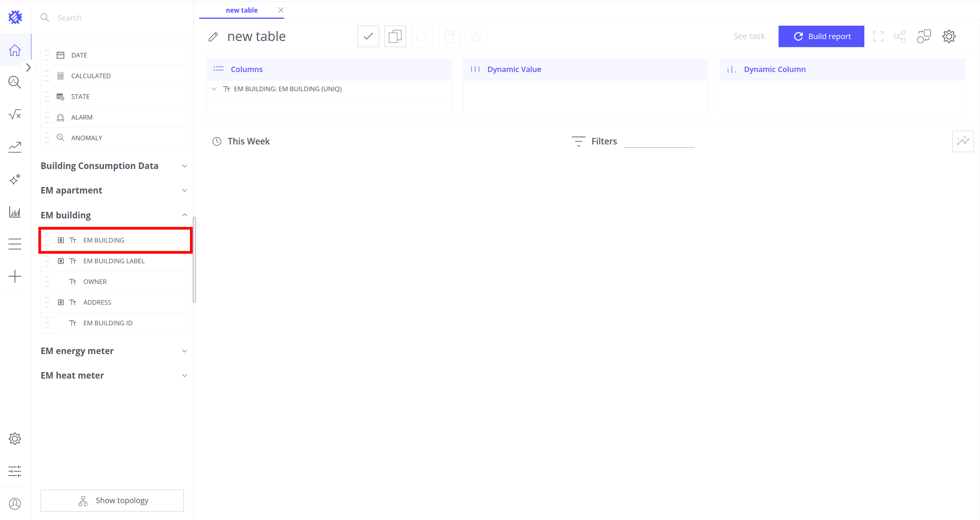Open the report settings gear at the top right

(949, 37)
